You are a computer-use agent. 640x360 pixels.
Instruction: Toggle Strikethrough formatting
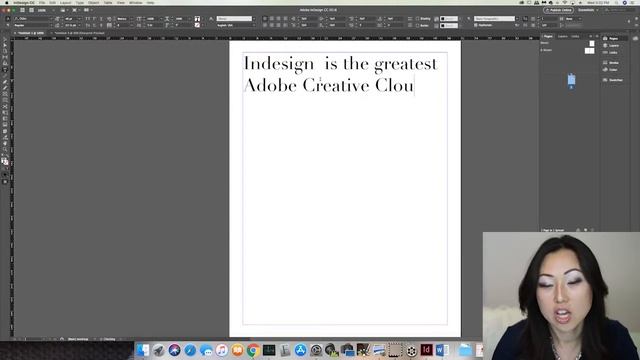[101, 25]
